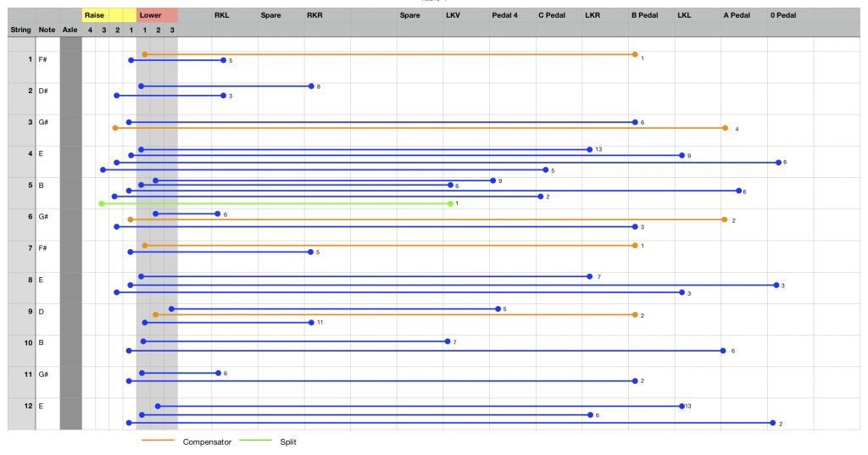
Task: Select the A Pedal column header
Action: coord(737,15)
